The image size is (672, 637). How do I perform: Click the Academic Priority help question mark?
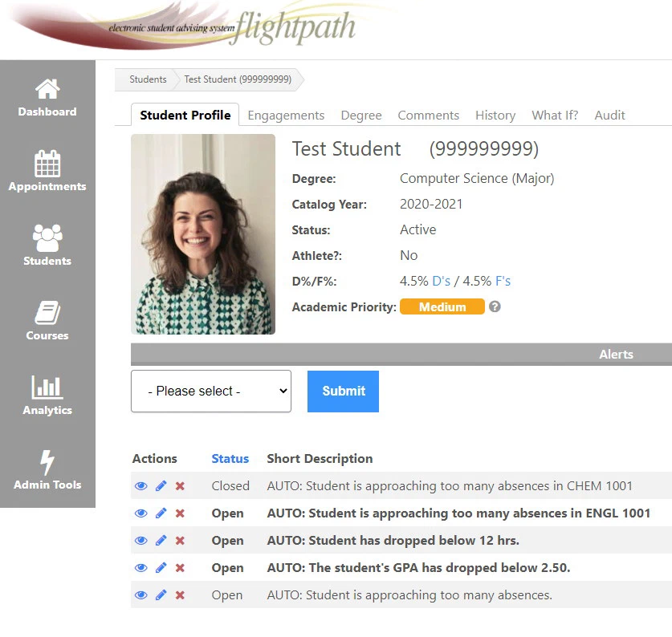pos(495,306)
